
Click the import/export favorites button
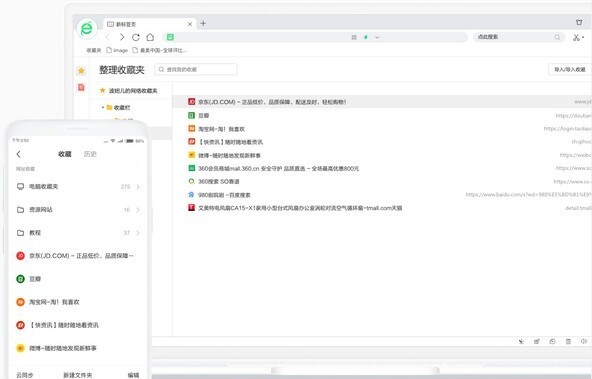pos(569,69)
